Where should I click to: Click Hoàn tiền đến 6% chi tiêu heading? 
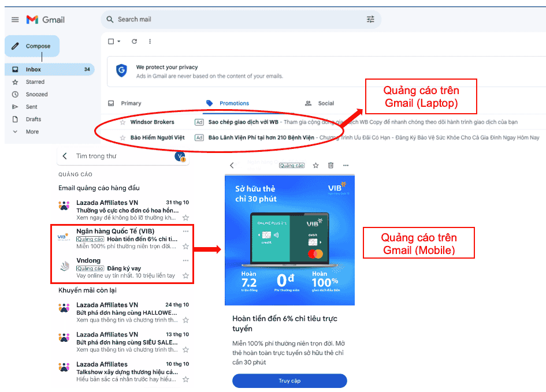[x=284, y=323]
